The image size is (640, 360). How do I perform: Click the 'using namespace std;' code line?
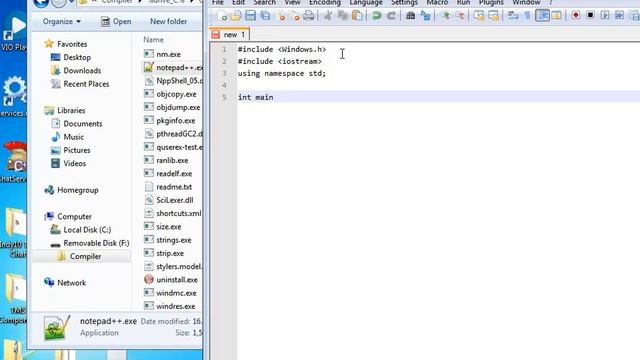(x=282, y=73)
